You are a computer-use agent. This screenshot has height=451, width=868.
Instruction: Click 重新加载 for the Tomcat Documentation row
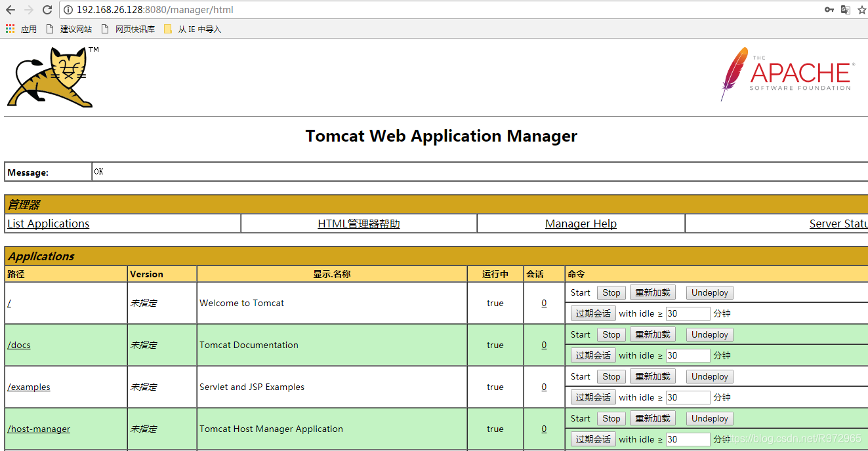653,334
